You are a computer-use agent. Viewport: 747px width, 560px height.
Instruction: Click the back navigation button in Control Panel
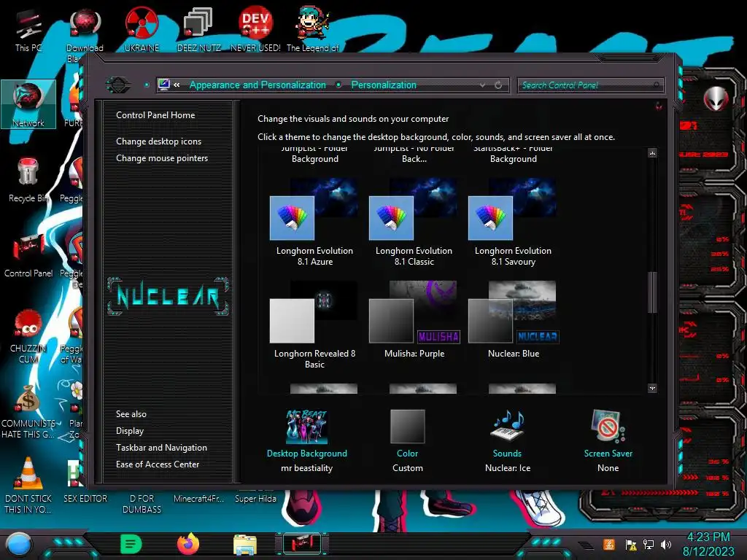point(117,85)
